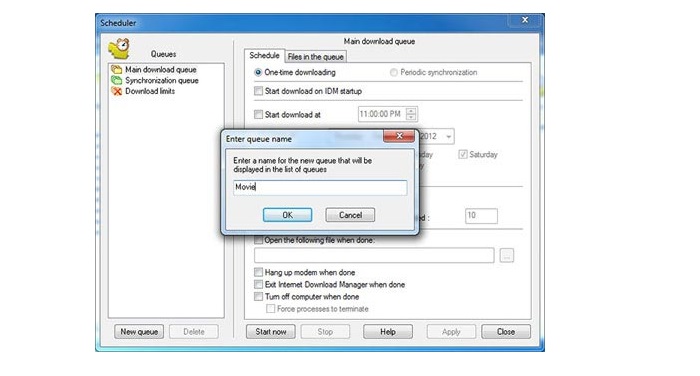Click the queue name field containing Movie
Viewport: 700px width, 376px height.
click(x=320, y=187)
